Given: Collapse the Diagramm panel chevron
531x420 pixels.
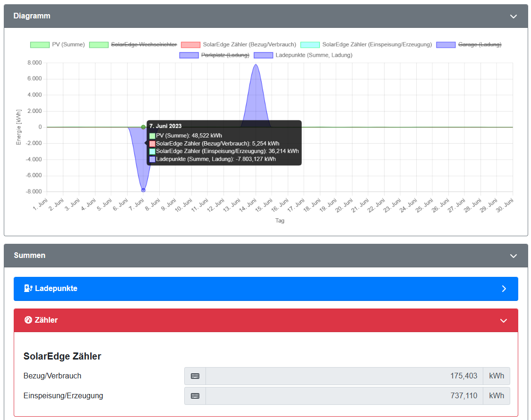Looking at the screenshot, I should [x=514, y=16].
